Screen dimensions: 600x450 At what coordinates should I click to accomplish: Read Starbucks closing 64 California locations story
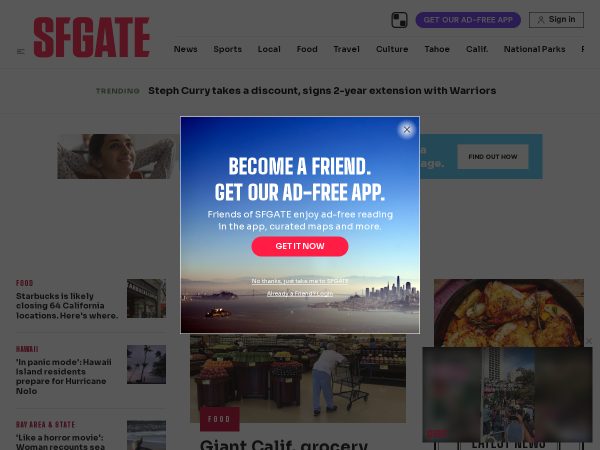(67, 306)
